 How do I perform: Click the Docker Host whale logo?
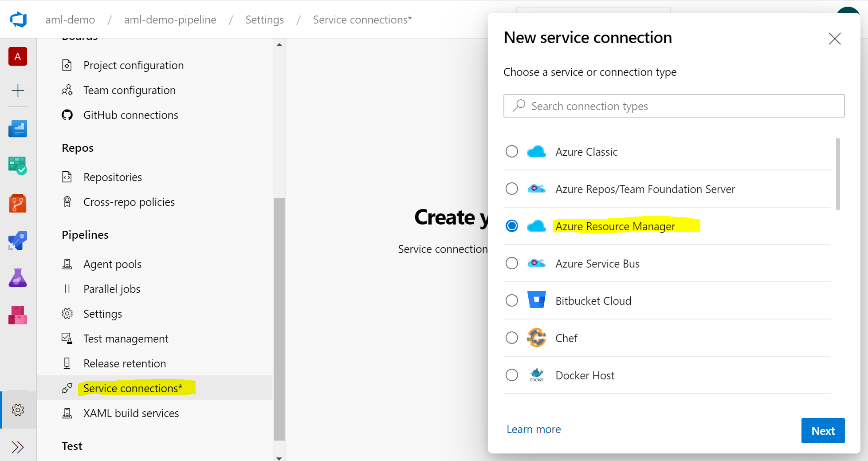click(x=537, y=375)
